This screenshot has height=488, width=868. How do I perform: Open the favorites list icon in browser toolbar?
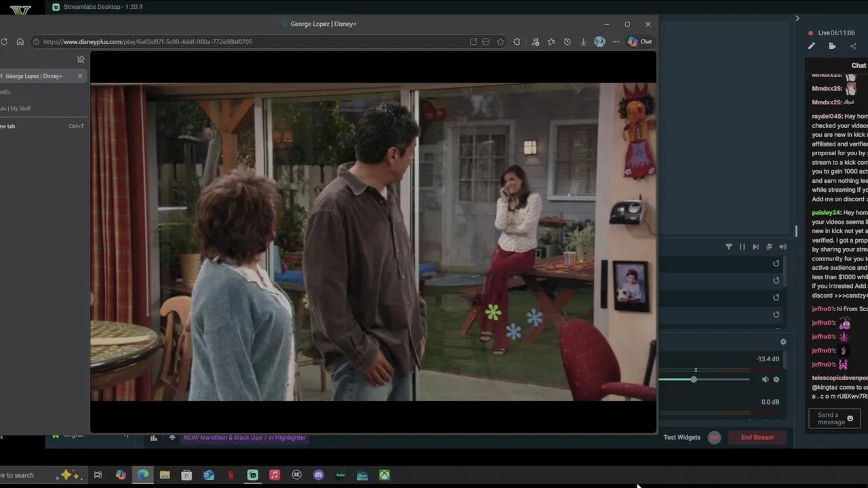[551, 41]
